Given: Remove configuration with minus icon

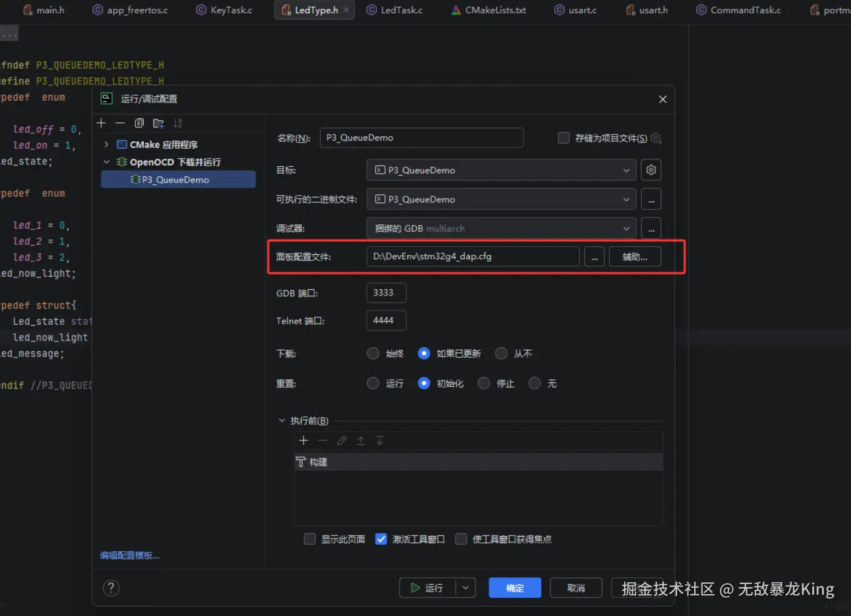Looking at the screenshot, I should click(x=120, y=123).
